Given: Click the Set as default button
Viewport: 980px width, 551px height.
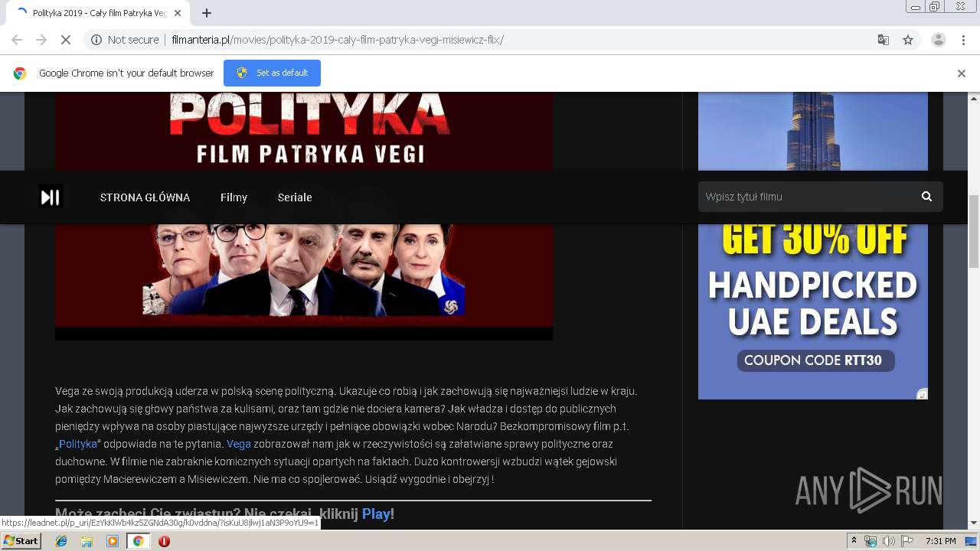Looking at the screenshot, I should [272, 73].
